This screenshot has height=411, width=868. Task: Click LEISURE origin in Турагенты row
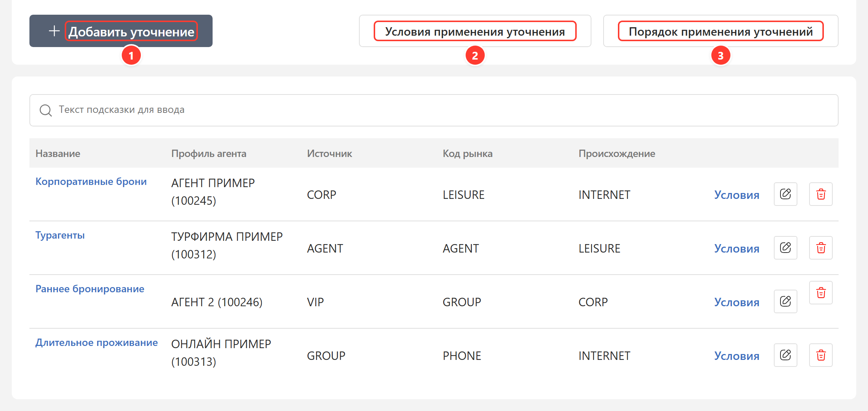[x=599, y=249]
